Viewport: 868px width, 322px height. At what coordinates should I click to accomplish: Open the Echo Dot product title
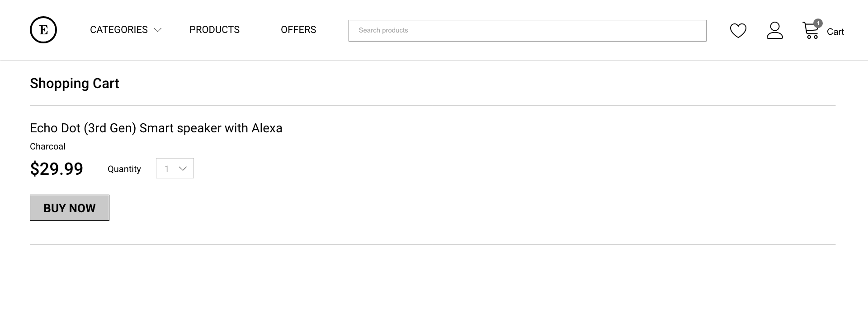coord(156,128)
